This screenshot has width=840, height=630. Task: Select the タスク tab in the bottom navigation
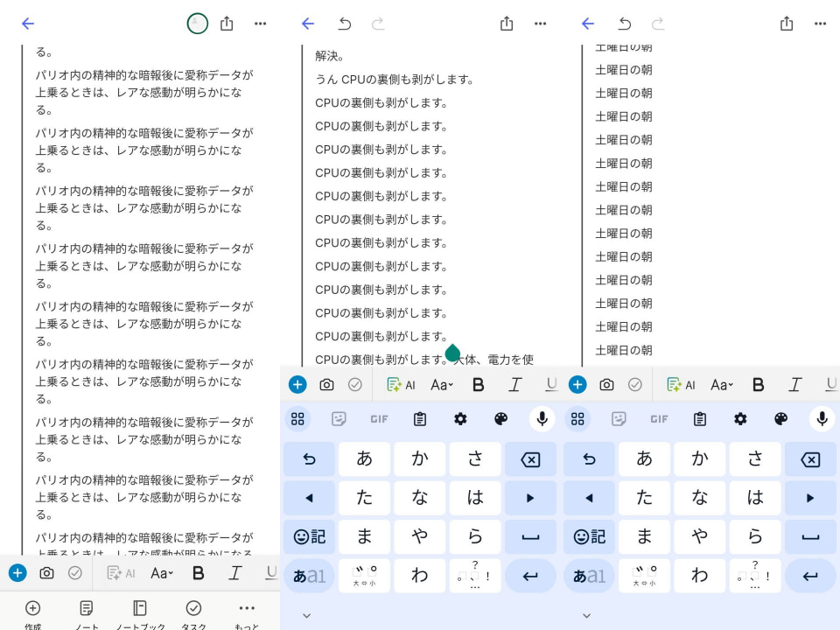[x=193, y=615]
